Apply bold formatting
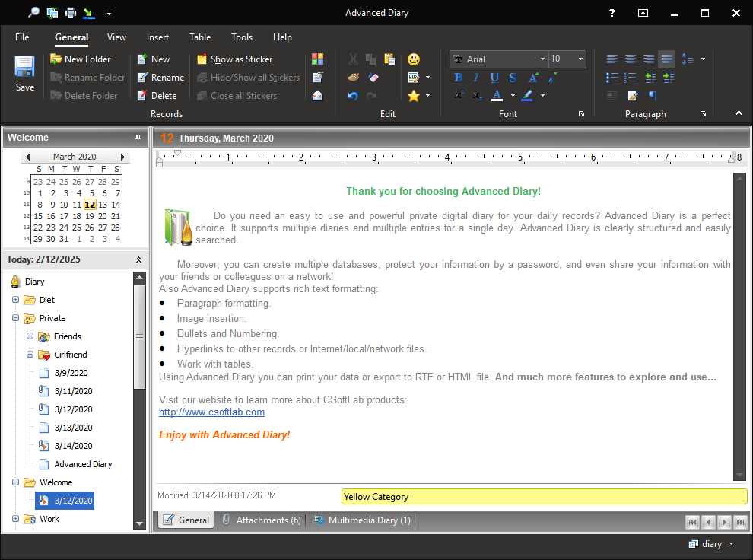Screen dimensions: 753x560 458,78
